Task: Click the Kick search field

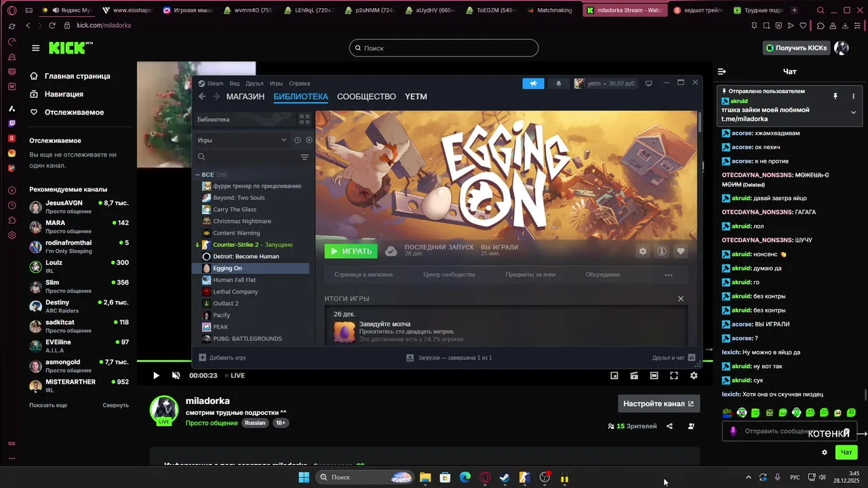Action: point(443,48)
